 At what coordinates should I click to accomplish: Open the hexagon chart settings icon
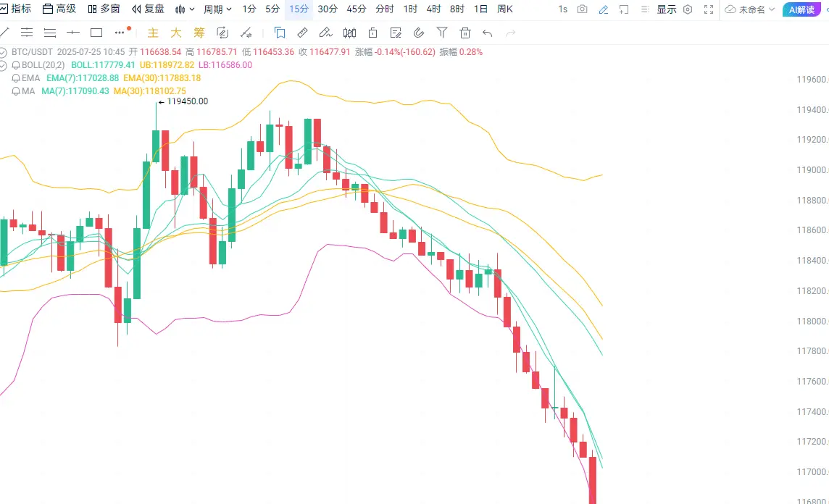(x=687, y=9)
